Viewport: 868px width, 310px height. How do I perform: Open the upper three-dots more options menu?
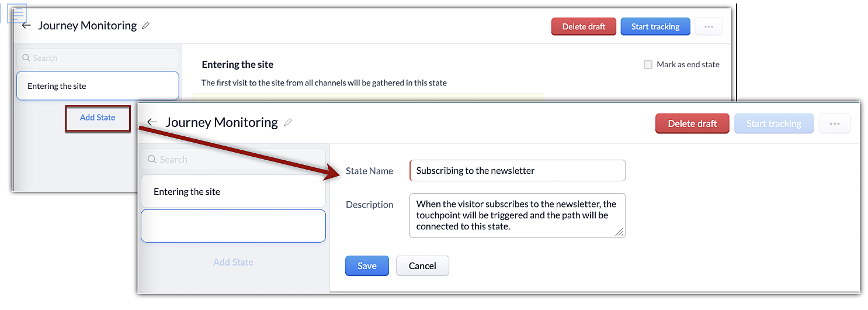[709, 27]
